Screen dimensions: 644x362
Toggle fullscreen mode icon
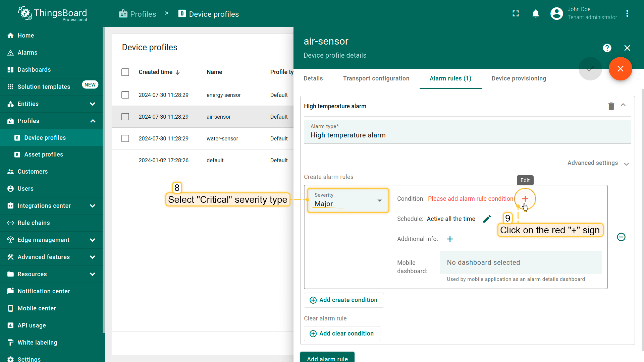(x=516, y=14)
